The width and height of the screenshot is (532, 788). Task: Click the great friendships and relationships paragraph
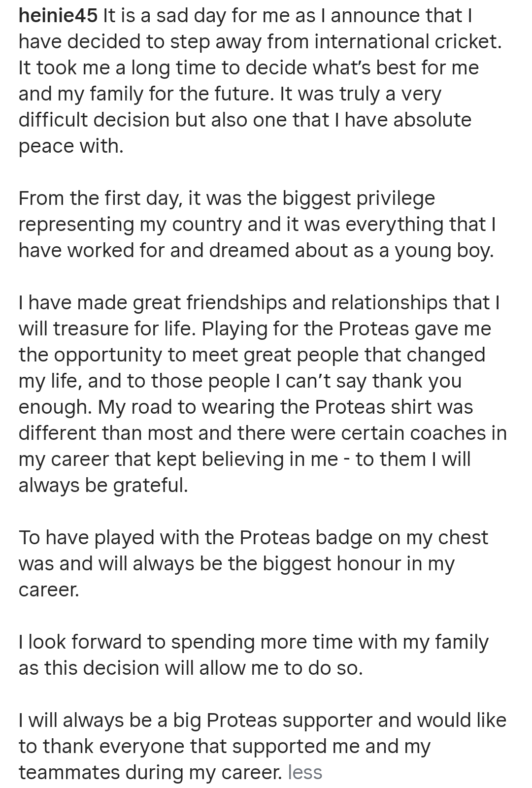click(x=263, y=394)
